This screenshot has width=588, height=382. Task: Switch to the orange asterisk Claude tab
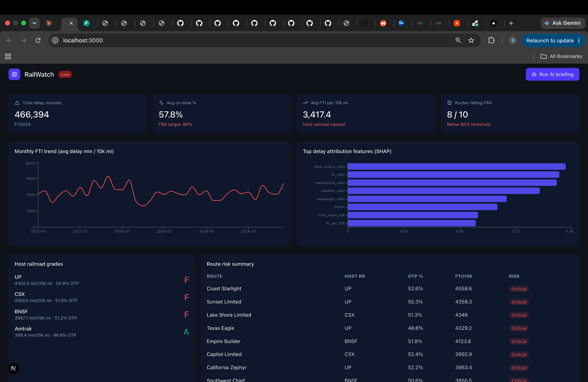click(x=49, y=23)
